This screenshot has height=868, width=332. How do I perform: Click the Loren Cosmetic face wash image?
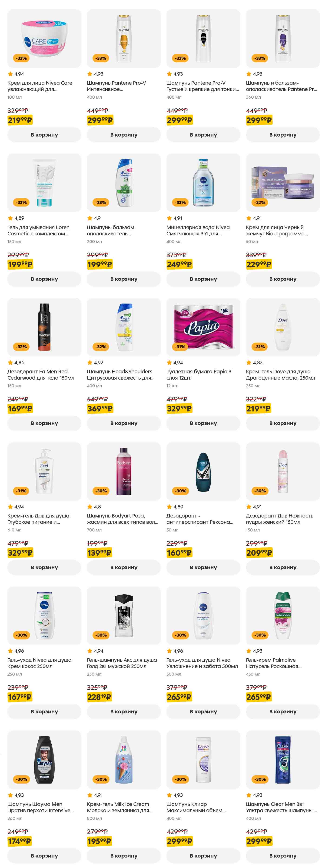pos(44,183)
